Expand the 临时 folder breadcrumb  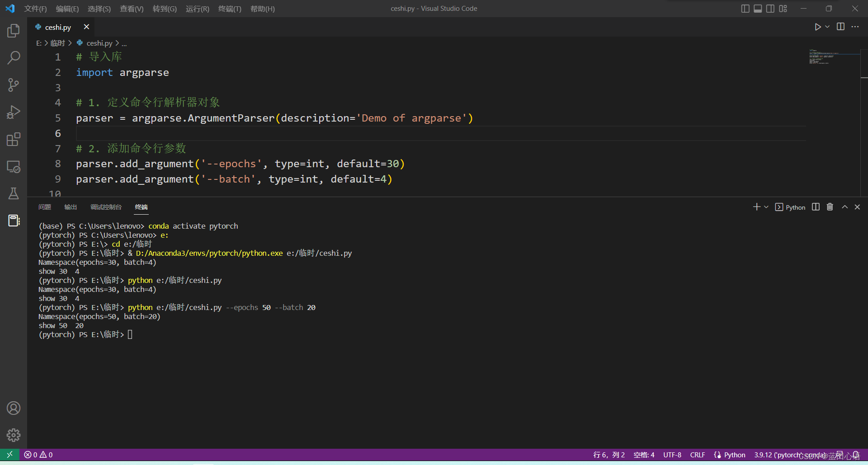click(x=58, y=43)
